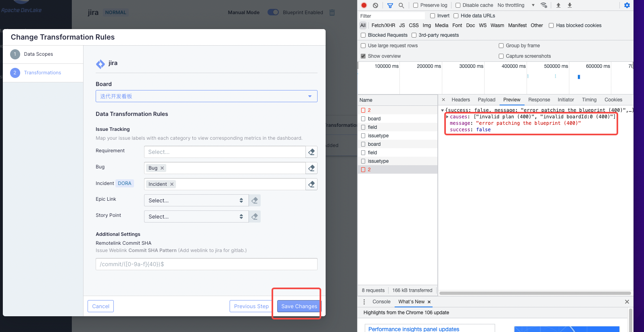Remove the Incident tag

coord(172,184)
